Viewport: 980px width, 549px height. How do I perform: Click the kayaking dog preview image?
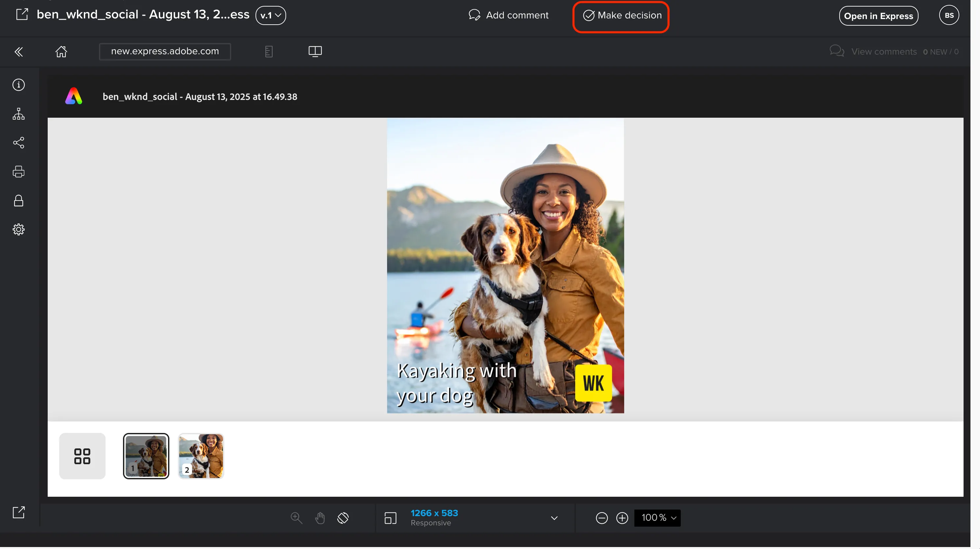click(505, 266)
